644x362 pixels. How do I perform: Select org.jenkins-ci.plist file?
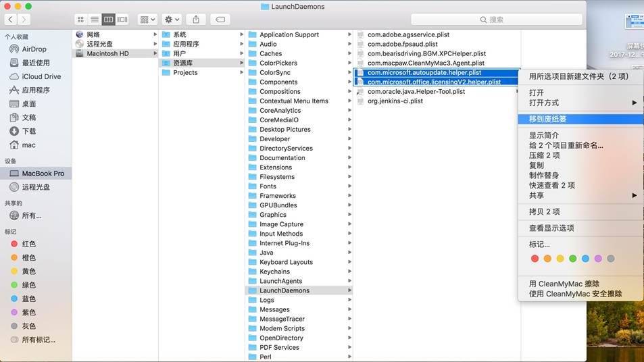pyautogui.click(x=395, y=101)
